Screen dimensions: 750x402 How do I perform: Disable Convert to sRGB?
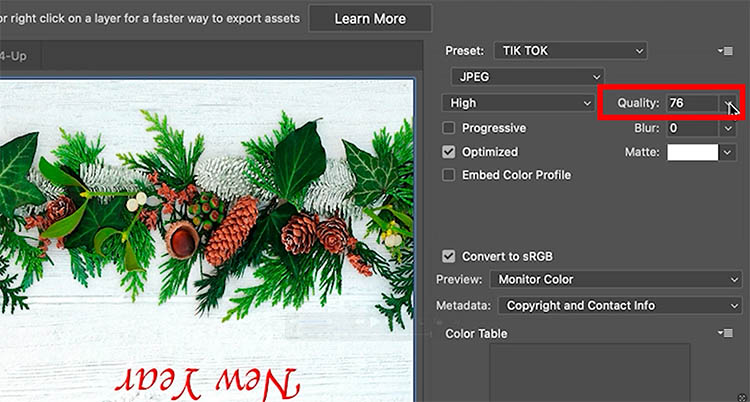click(x=449, y=256)
